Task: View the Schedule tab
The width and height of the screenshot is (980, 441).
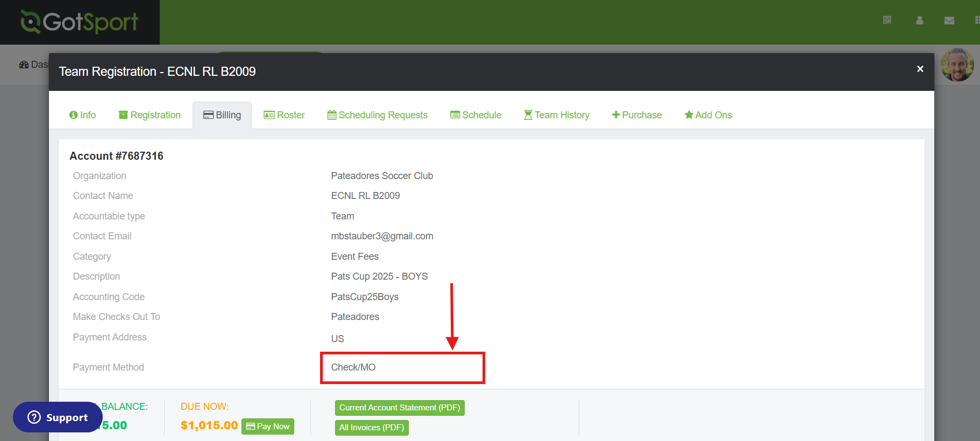Action: (x=475, y=115)
